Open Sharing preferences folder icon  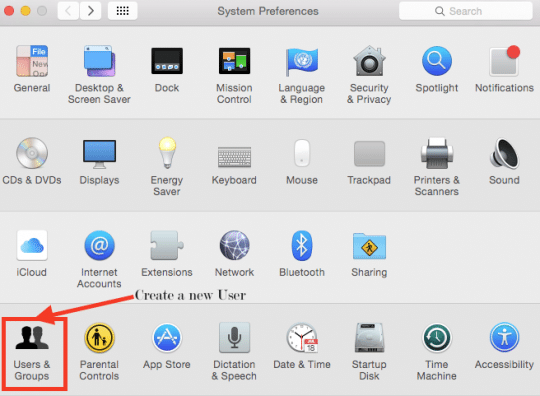coord(369,246)
